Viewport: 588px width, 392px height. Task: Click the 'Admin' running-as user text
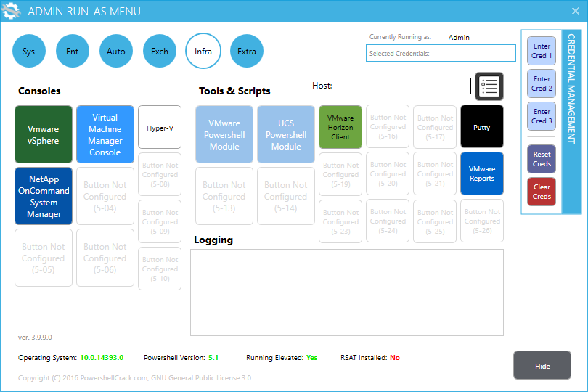pyautogui.click(x=459, y=38)
